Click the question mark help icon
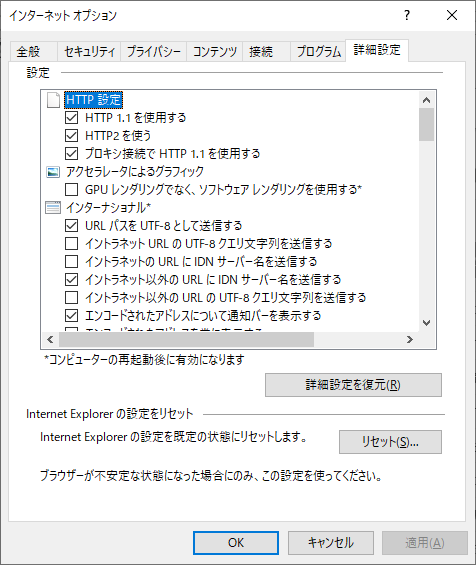 click(407, 15)
